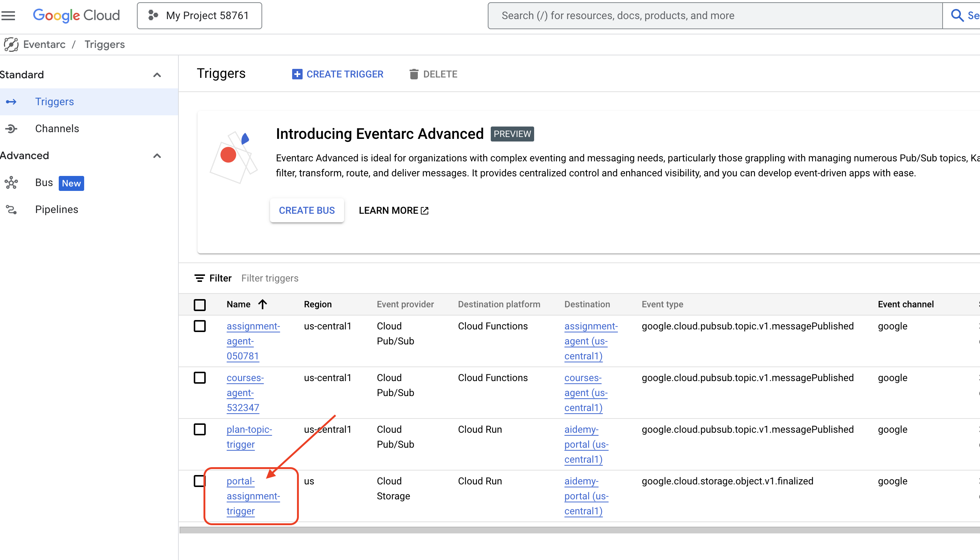Select the assignment-agent-050781 row checkbox
The image size is (980, 560).
point(200,326)
